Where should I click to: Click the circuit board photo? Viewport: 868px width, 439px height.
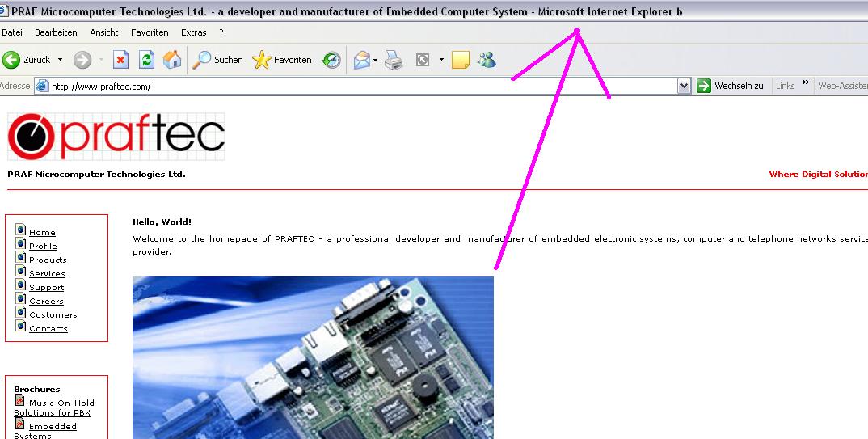coord(313,357)
